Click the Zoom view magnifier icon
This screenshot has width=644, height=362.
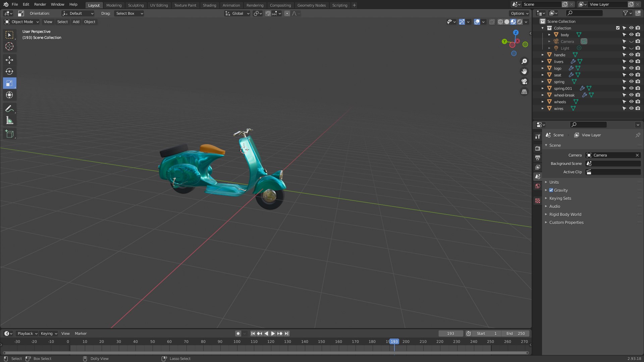pos(524,61)
